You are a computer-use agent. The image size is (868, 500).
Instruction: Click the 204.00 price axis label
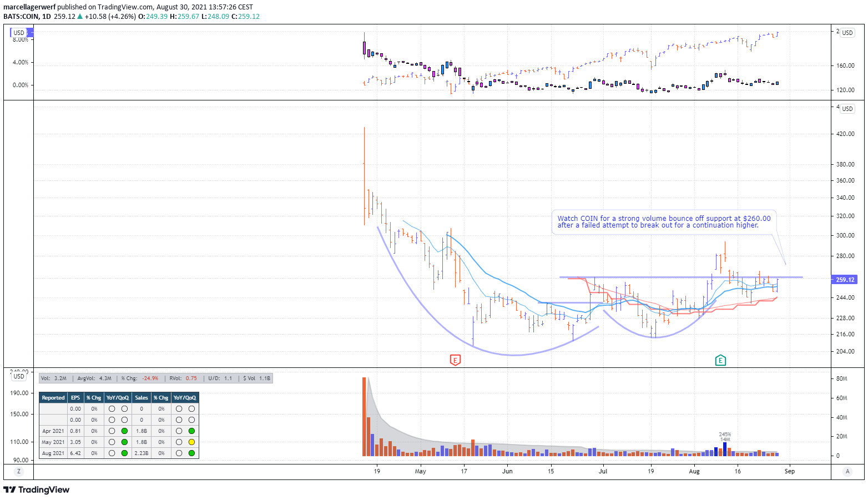coord(845,351)
